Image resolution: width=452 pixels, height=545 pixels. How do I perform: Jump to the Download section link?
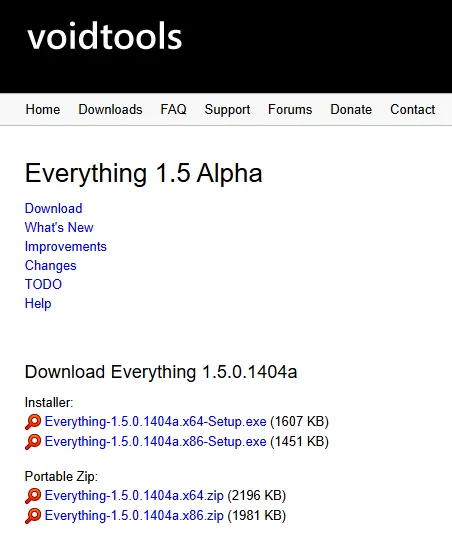54,209
